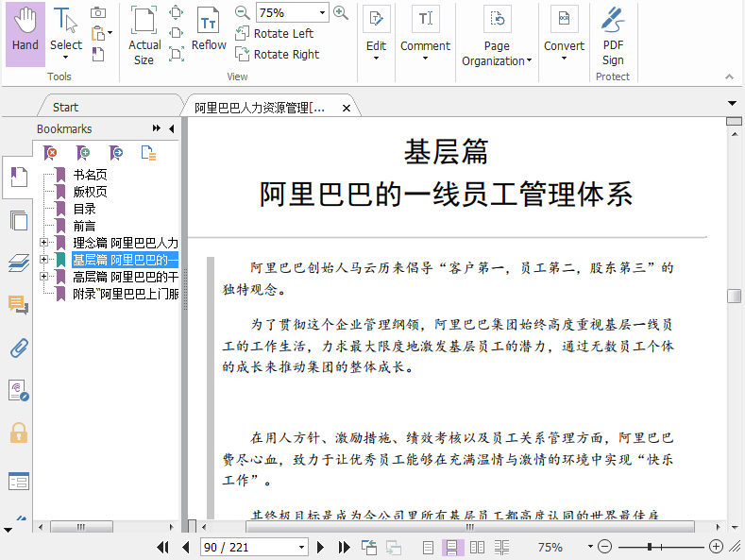Open the Security lock panel
Image resolution: width=745 pixels, height=560 pixels.
[x=19, y=433]
